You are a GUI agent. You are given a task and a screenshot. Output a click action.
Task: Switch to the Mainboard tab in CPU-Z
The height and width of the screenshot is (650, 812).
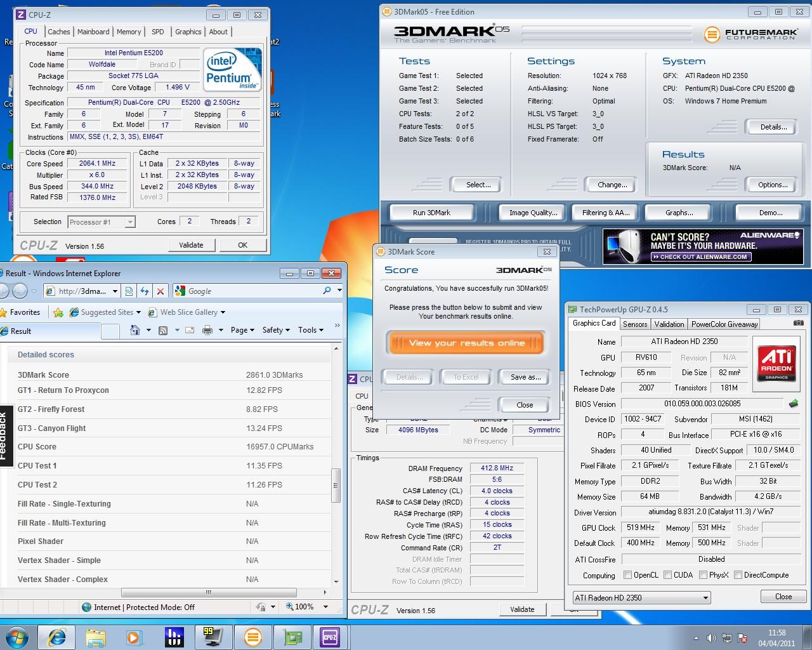point(93,32)
